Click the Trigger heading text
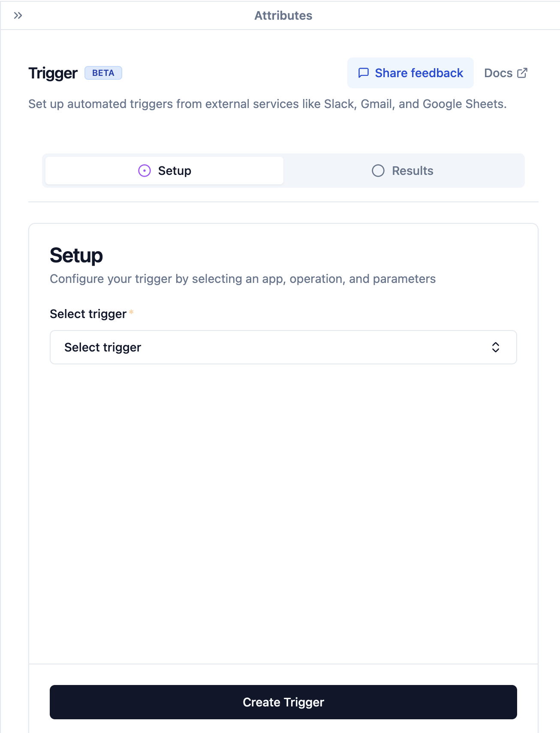Image resolution: width=560 pixels, height=733 pixels. tap(53, 73)
